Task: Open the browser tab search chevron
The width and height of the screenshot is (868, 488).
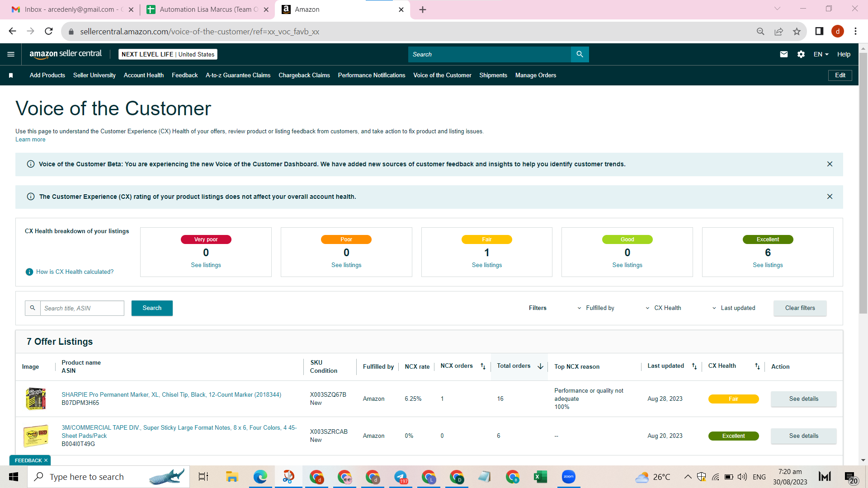Action: coord(777,9)
